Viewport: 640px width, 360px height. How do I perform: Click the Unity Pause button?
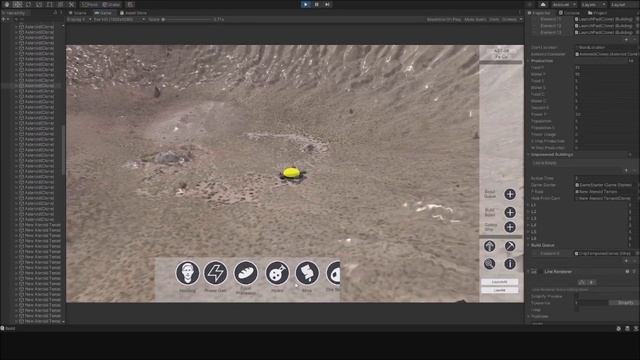(316, 4)
